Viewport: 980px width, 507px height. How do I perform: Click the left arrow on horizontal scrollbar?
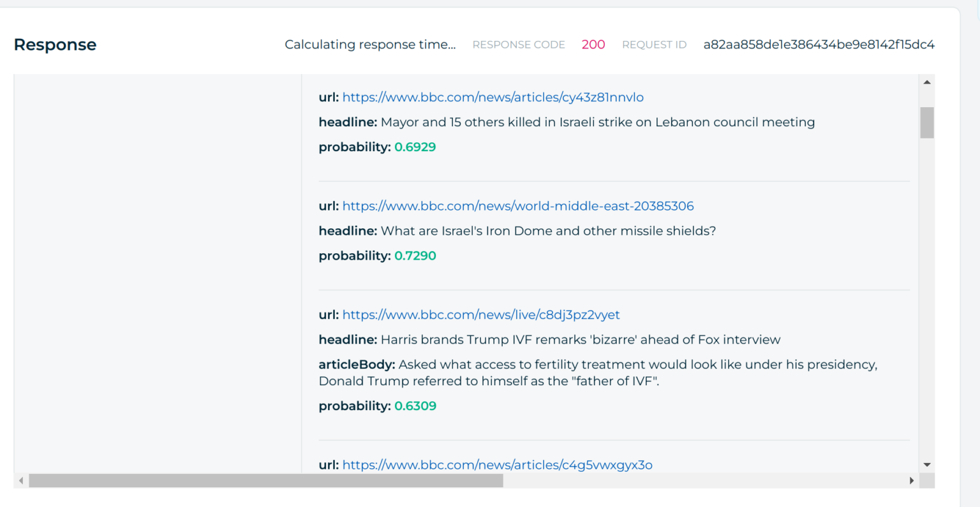(20, 481)
